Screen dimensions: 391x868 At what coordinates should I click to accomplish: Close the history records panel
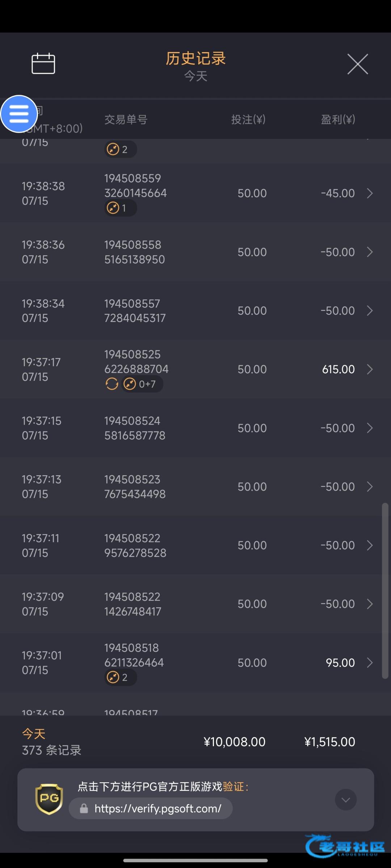[x=357, y=64]
